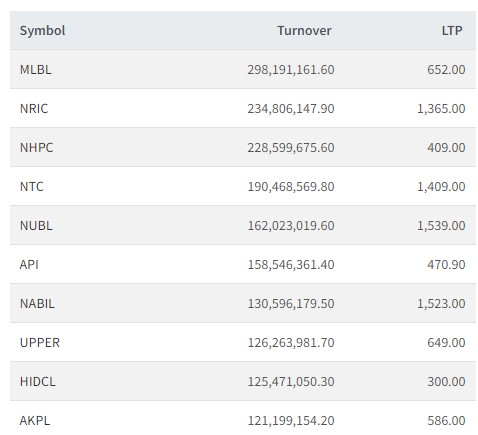
Task: Select the API symbol
Action: 29,265
